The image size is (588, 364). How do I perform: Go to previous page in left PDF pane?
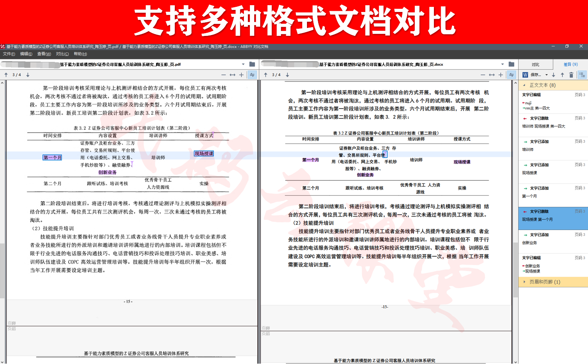(6, 75)
